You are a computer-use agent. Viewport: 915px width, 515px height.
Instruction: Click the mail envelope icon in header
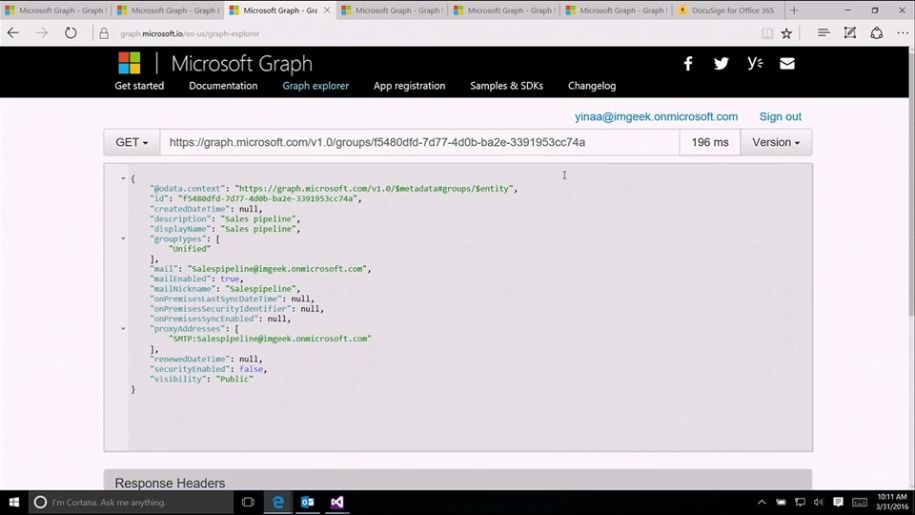[787, 64]
